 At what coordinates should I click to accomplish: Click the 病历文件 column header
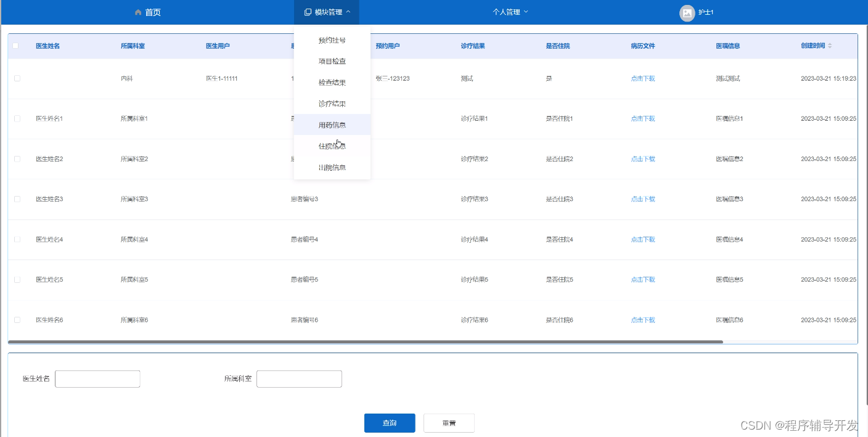click(x=643, y=46)
